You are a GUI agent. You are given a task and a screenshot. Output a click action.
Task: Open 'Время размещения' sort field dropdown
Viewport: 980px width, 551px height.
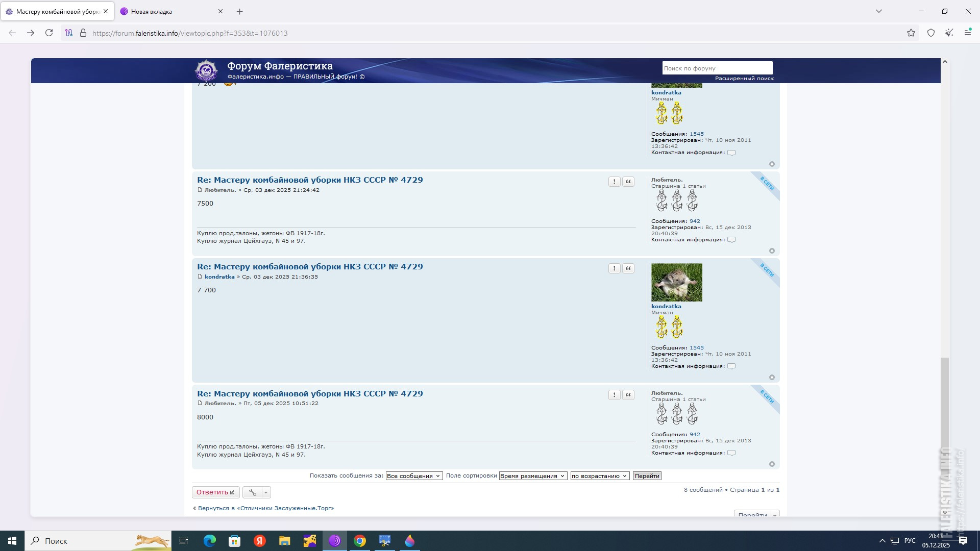532,476
